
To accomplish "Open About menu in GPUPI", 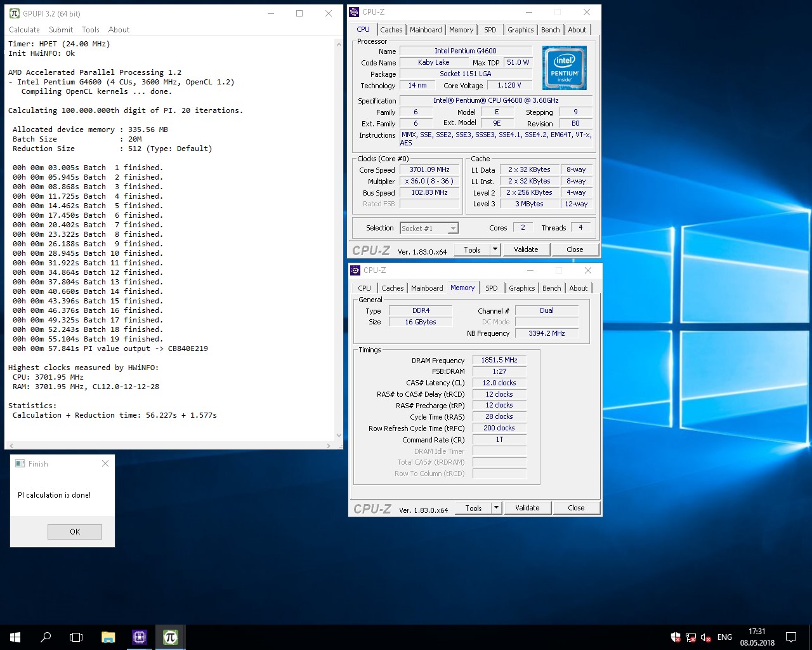I will (x=119, y=30).
